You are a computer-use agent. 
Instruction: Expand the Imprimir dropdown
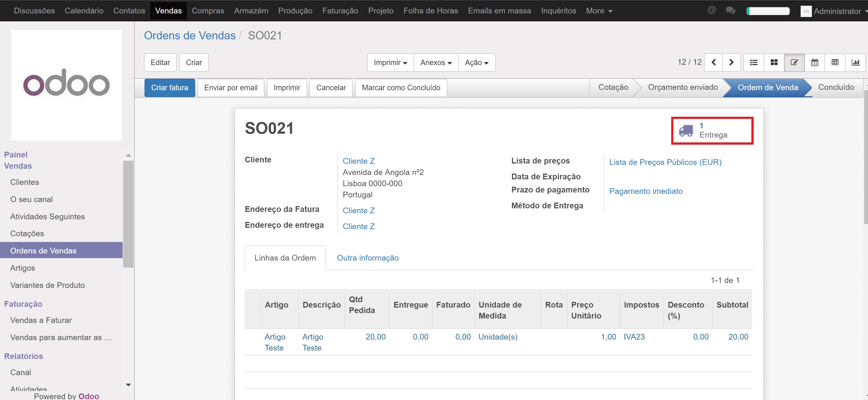(x=390, y=63)
